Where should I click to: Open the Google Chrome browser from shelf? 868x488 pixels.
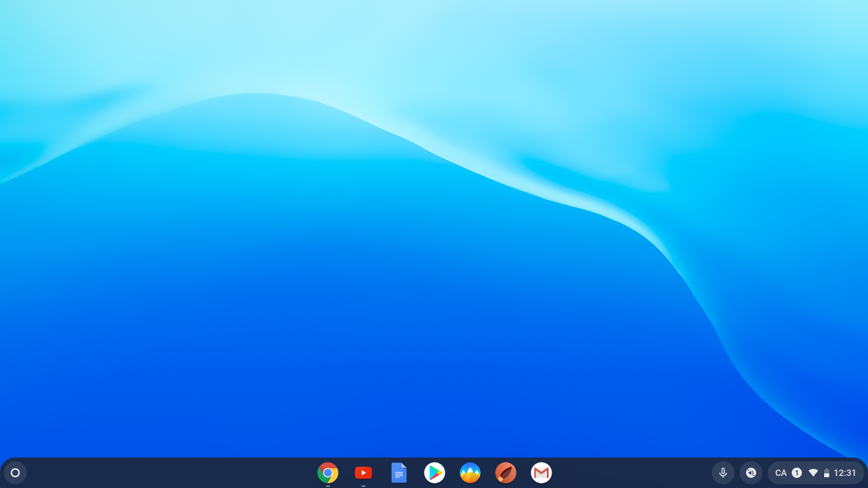328,473
